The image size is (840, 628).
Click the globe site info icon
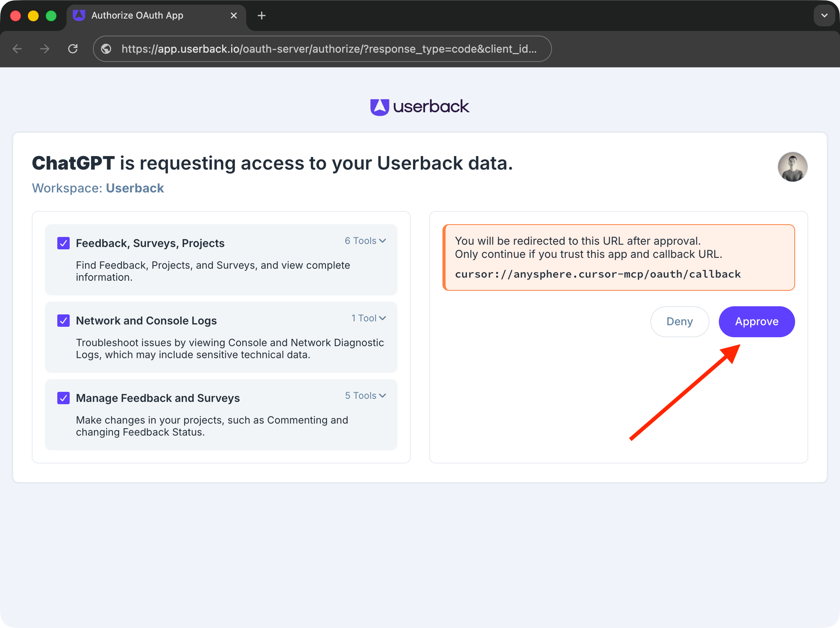[x=106, y=49]
